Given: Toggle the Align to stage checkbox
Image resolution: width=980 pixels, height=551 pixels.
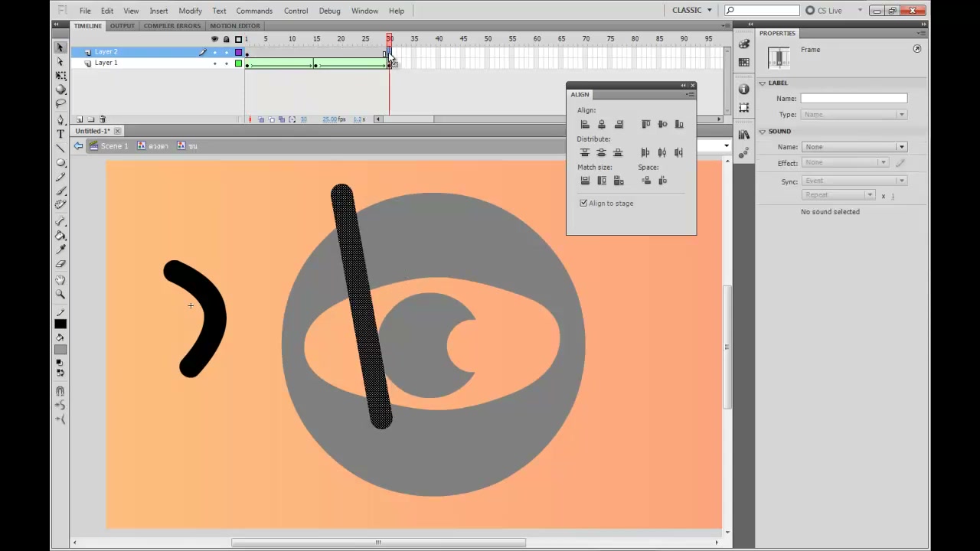Looking at the screenshot, I should (583, 204).
